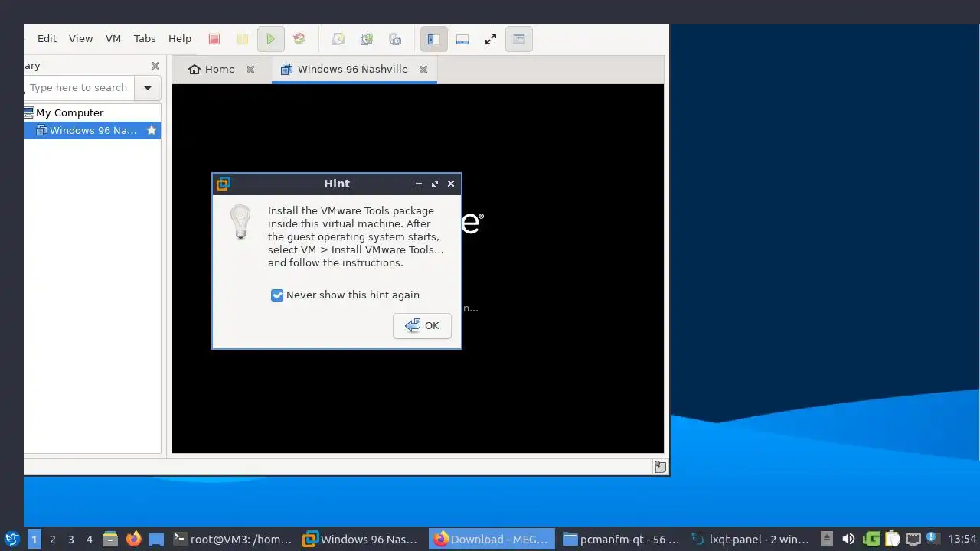Close the Library side panel
Image resolution: width=980 pixels, height=551 pixels.
click(x=155, y=66)
